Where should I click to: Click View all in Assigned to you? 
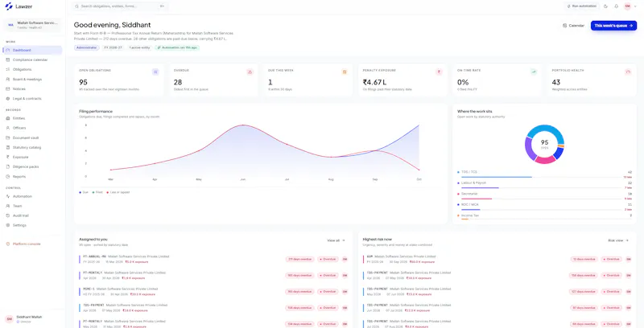(336, 240)
